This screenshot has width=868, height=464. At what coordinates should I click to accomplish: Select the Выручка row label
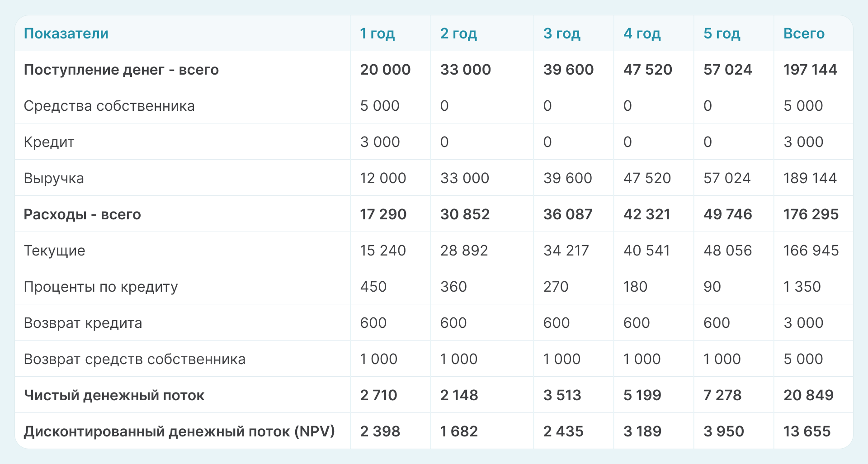[x=54, y=178]
